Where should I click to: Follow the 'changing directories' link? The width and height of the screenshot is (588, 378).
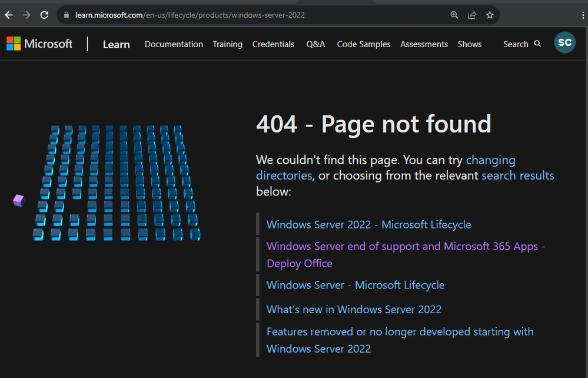[x=386, y=168]
